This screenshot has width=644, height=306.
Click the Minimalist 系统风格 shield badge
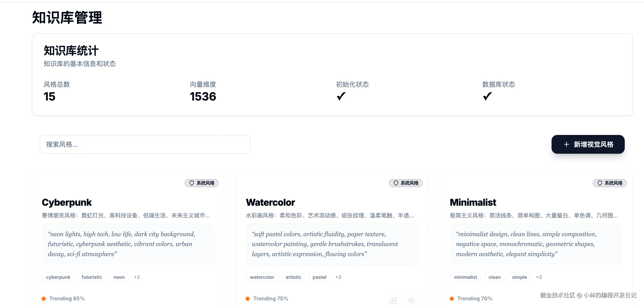[609, 183]
